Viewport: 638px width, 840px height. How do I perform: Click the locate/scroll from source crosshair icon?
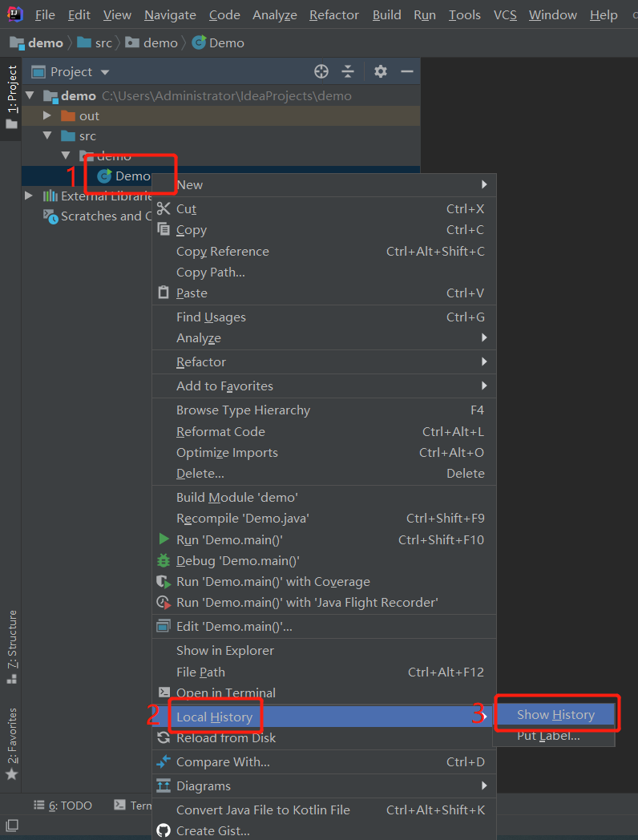(x=321, y=71)
